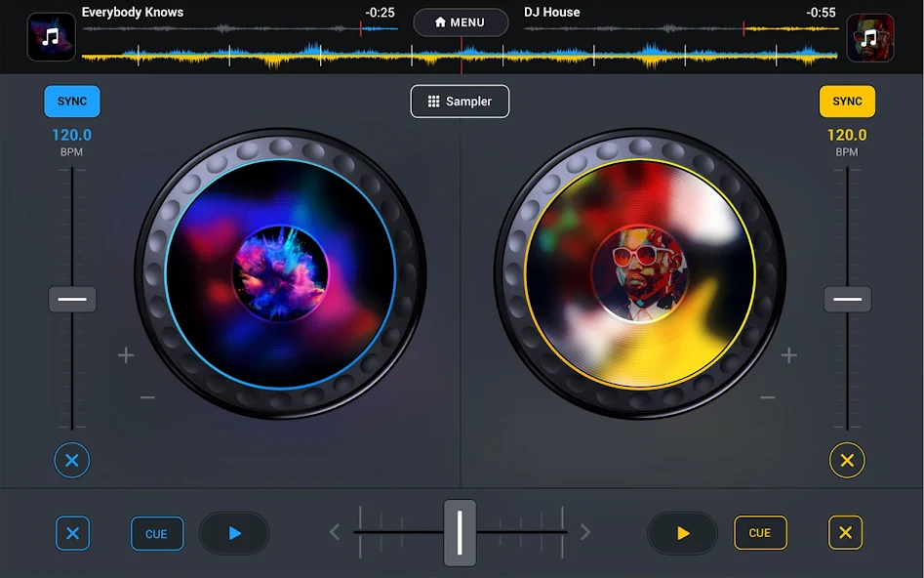The image size is (924, 578).
Task: Open the home MENU
Action: coord(461,22)
